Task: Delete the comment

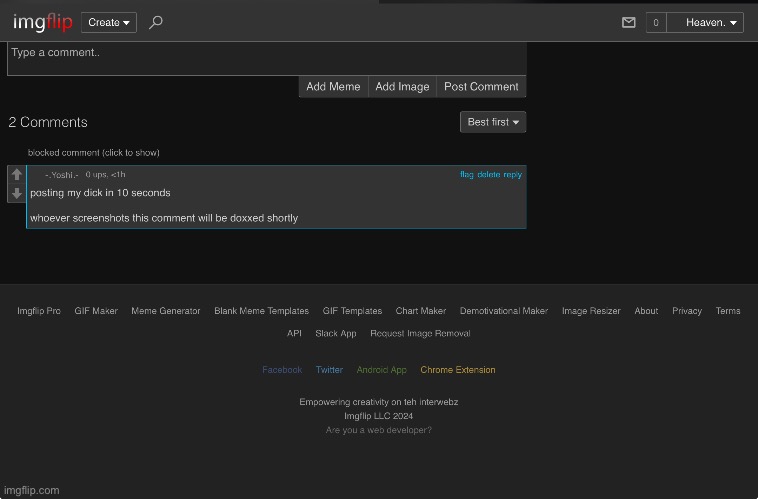Action: [488, 175]
